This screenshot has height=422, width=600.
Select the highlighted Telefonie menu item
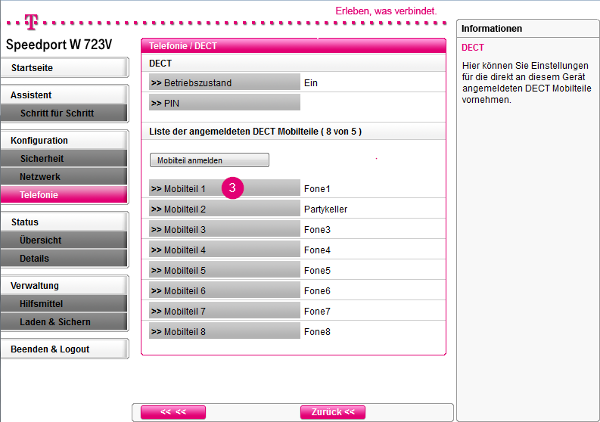(64, 194)
